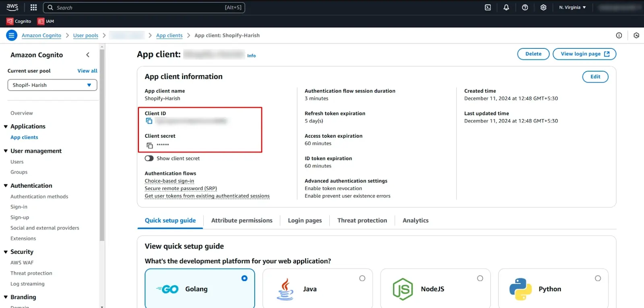
Task: Collapse the Authentication section
Action: pyautogui.click(x=6, y=186)
